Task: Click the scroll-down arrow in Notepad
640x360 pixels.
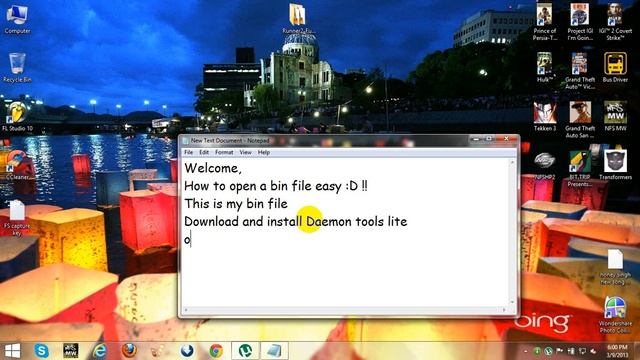Action: (512, 302)
